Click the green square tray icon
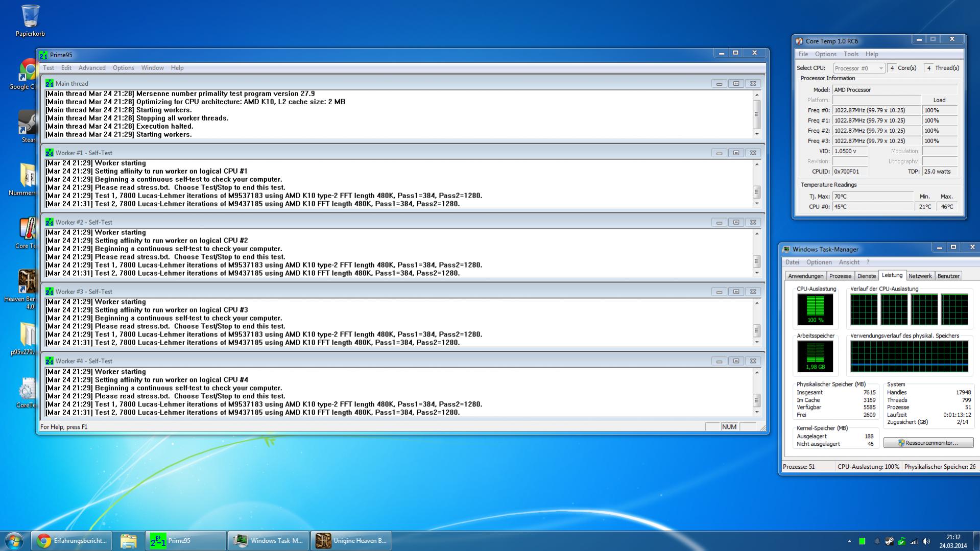The image size is (980, 551). (862, 541)
